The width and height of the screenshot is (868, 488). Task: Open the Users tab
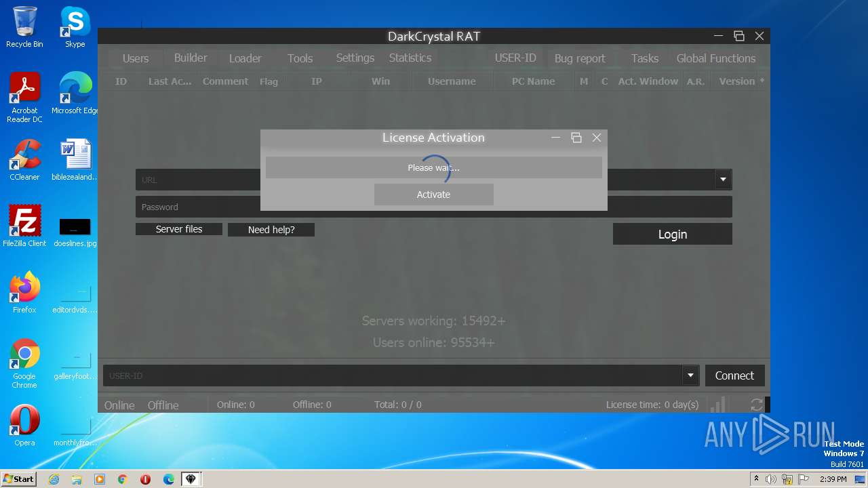pos(135,58)
